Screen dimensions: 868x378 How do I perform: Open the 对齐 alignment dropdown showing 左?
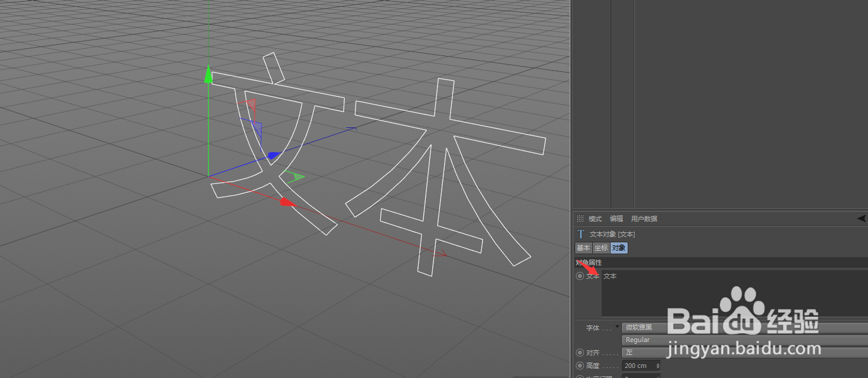click(745, 353)
